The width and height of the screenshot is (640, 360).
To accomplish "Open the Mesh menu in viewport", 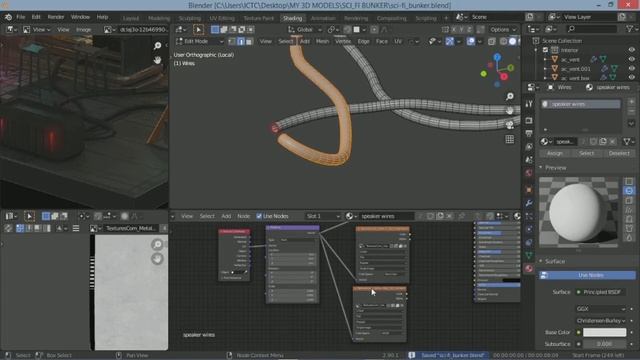I will (322, 41).
